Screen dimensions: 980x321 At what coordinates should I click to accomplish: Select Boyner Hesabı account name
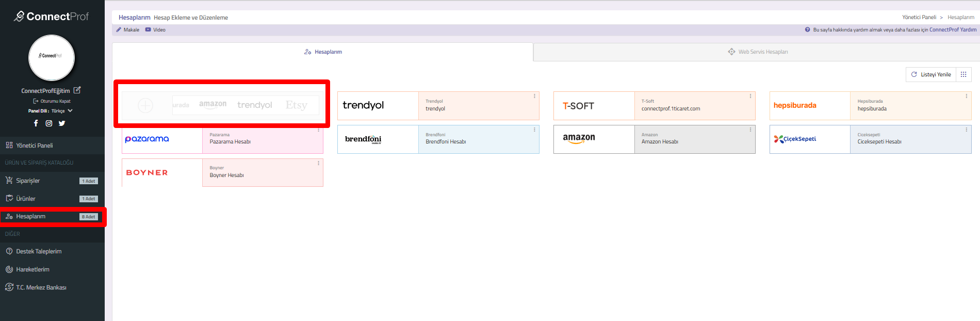click(226, 175)
